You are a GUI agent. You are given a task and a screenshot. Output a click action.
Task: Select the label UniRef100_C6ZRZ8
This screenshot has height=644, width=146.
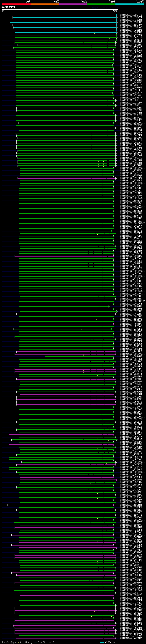pyautogui.click(x=131, y=50)
